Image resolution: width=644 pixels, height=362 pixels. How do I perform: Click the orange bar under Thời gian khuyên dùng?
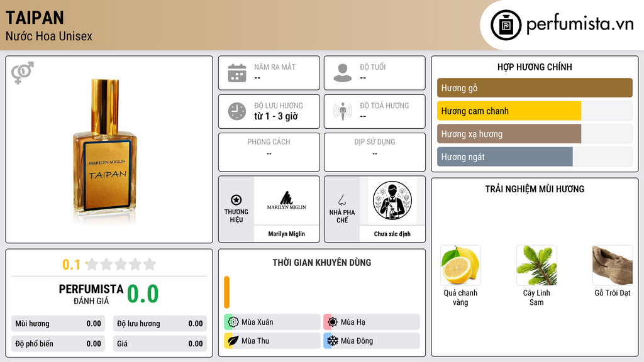226,292
